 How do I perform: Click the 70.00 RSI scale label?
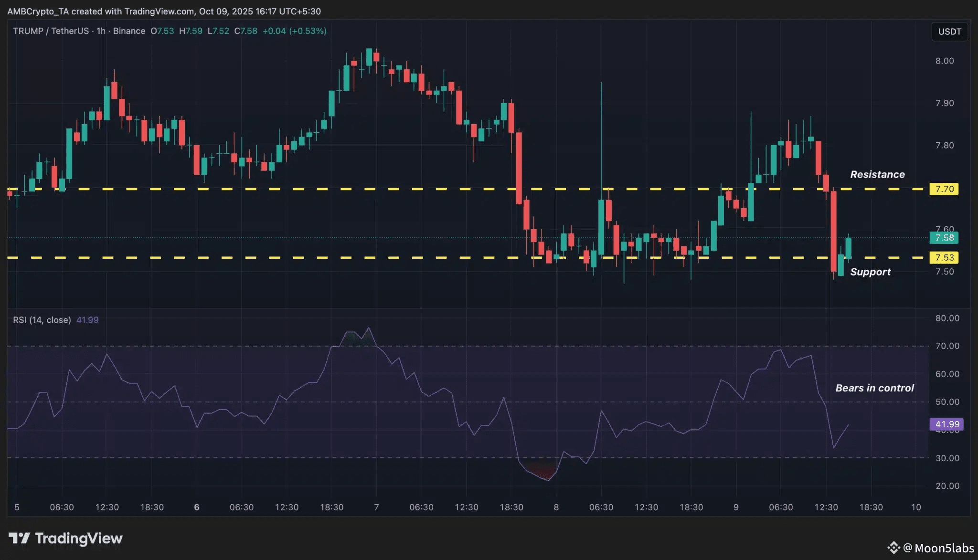947,346
